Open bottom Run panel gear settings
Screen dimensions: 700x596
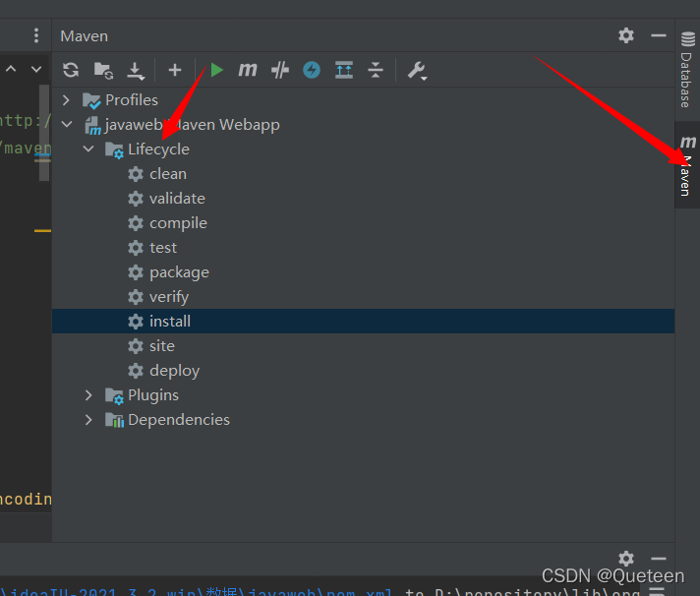626,558
